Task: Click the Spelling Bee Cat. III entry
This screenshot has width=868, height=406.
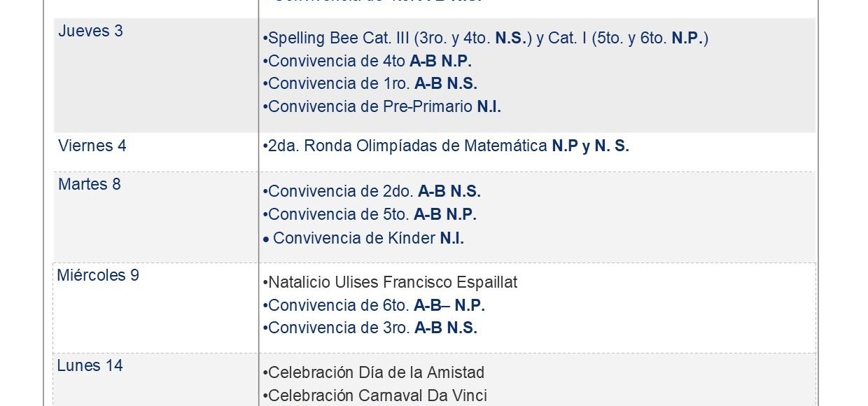Action: coord(486,38)
